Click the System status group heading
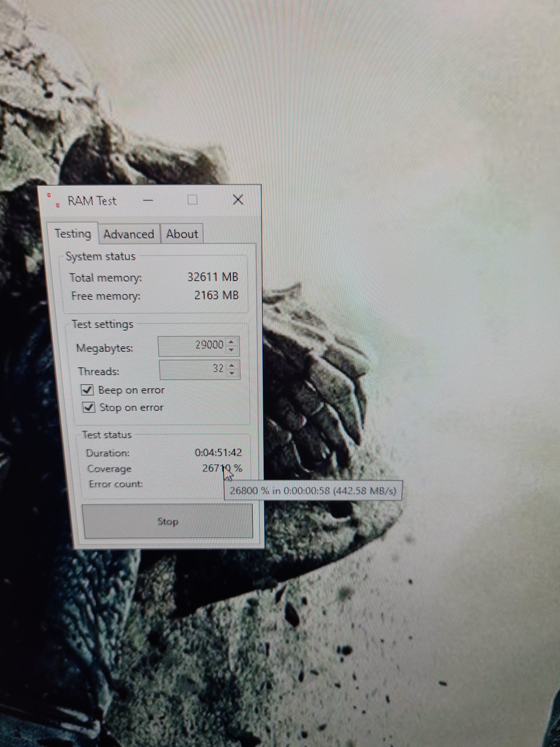This screenshot has height=747, width=560. [x=101, y=256]
